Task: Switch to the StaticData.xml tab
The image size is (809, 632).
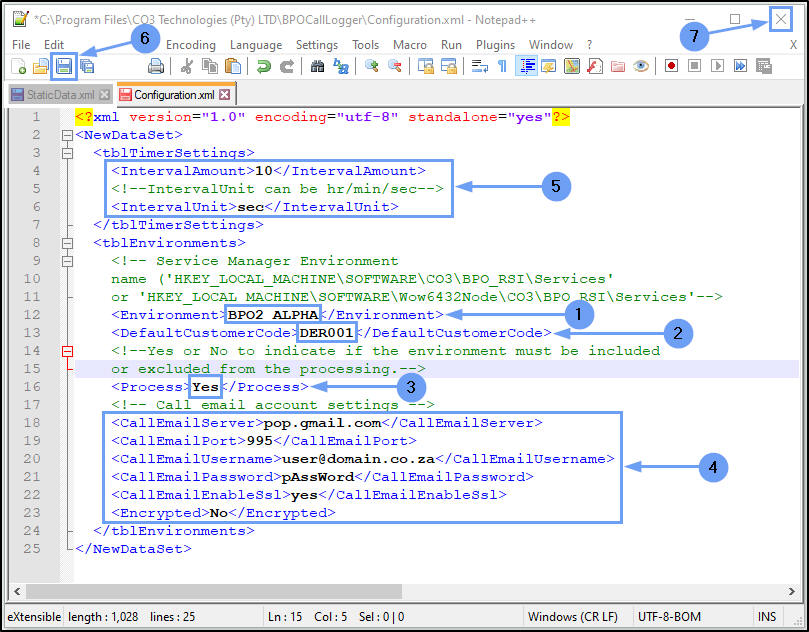Action: [59, 95]
